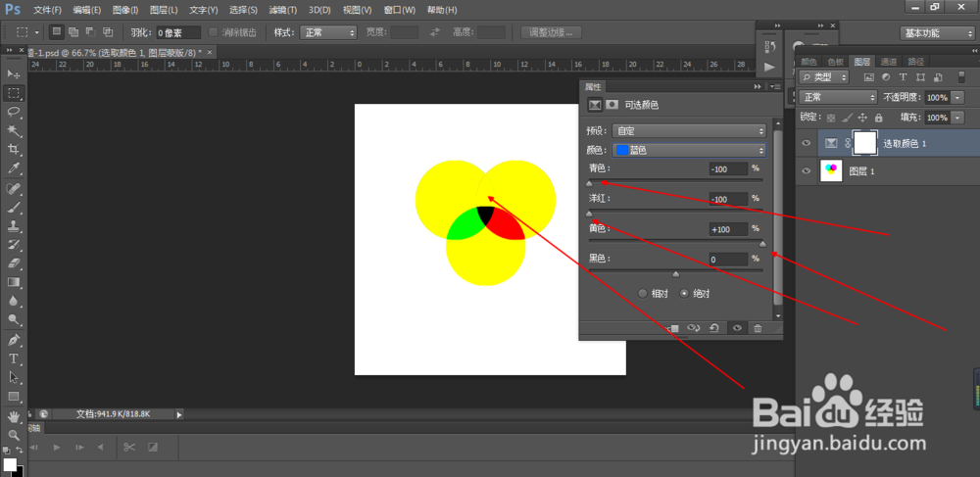Select the Eyedropper tool
This screenshot has height=477, width=980.
click(x=13, y=168)
